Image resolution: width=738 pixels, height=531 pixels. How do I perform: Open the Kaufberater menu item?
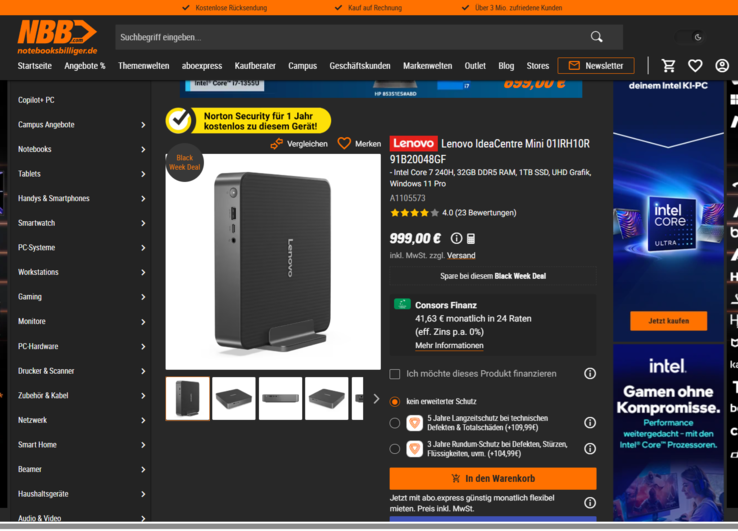pos(255,66)
